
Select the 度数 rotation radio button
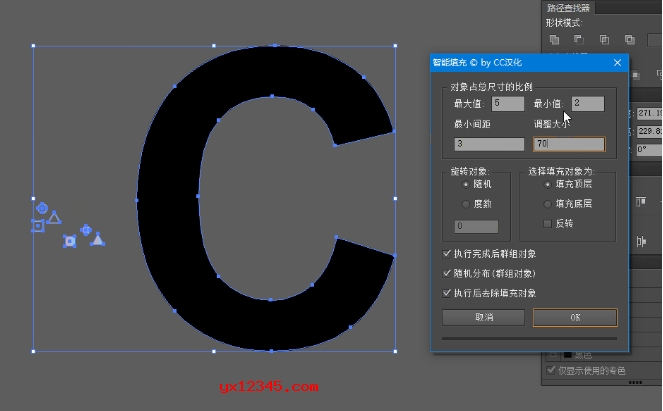click(465, 204)
